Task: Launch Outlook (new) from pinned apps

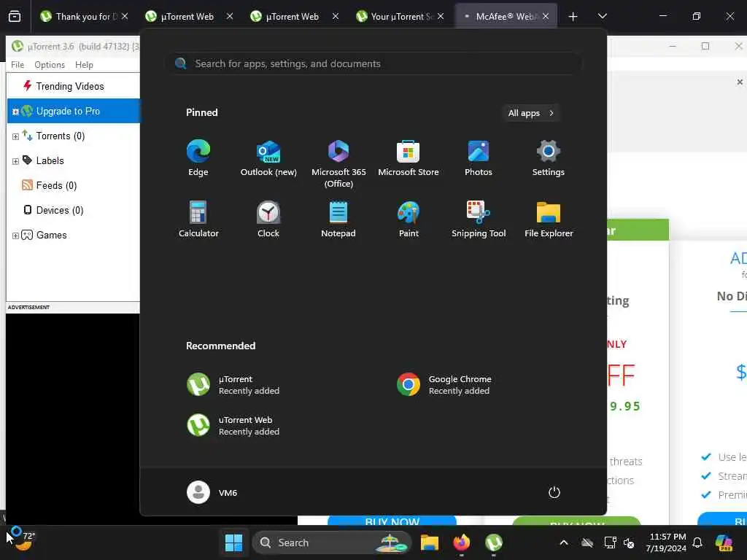Action: coord(268,158)
